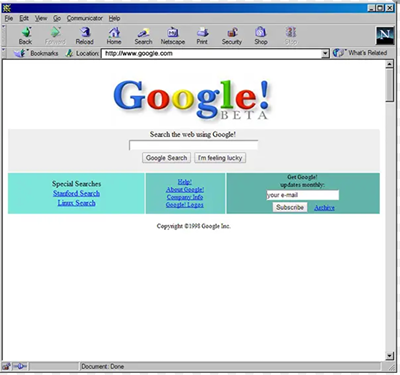Reload the current page
Screen dimensions: 400x375
(84, 36)
